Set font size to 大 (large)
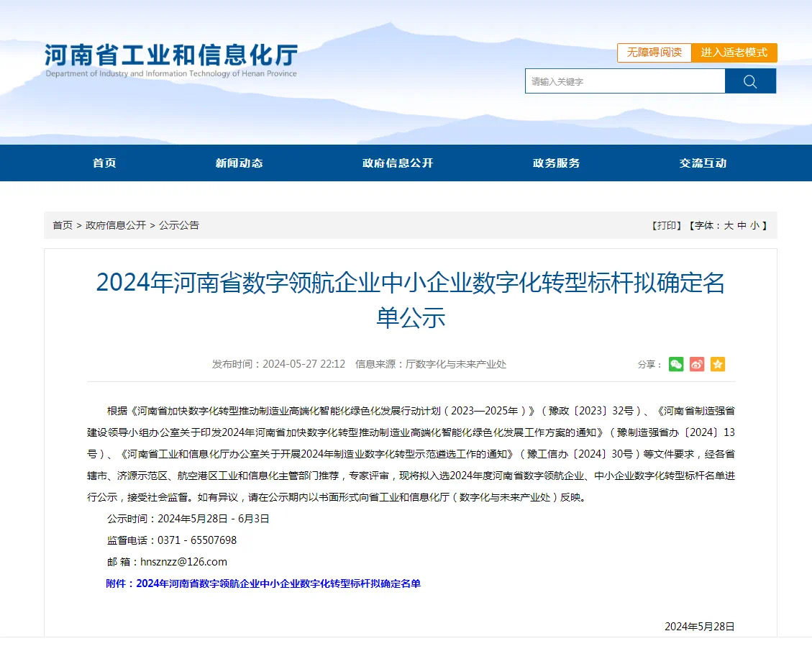The width and height of the screenshot is (812, 654). (x=729, y=225)
